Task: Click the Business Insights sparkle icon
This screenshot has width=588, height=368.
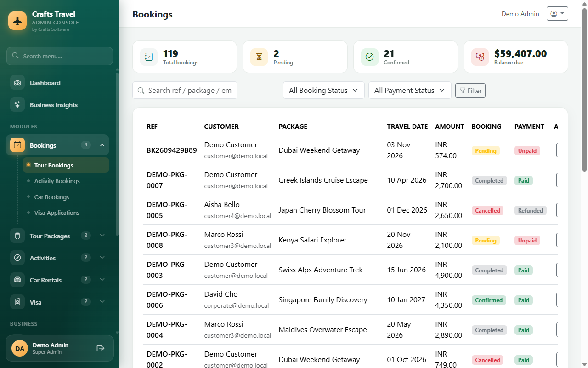Action: [x=17, y=105]
